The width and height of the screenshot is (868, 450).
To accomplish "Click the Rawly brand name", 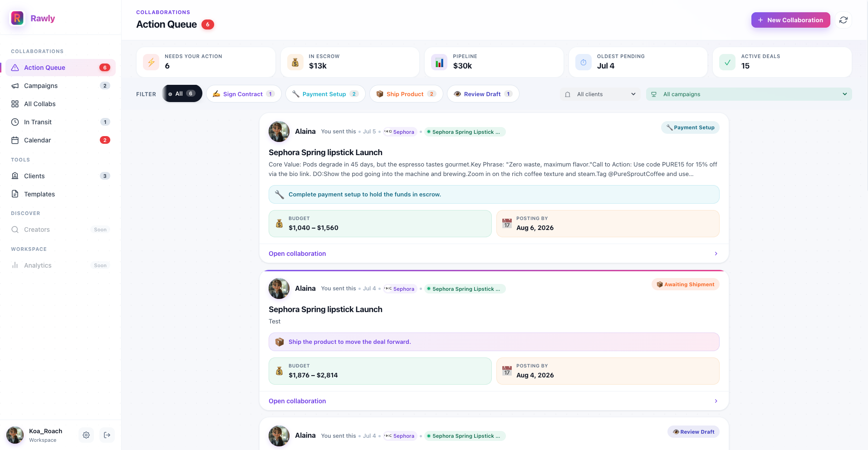I will [x=43, y=18].
